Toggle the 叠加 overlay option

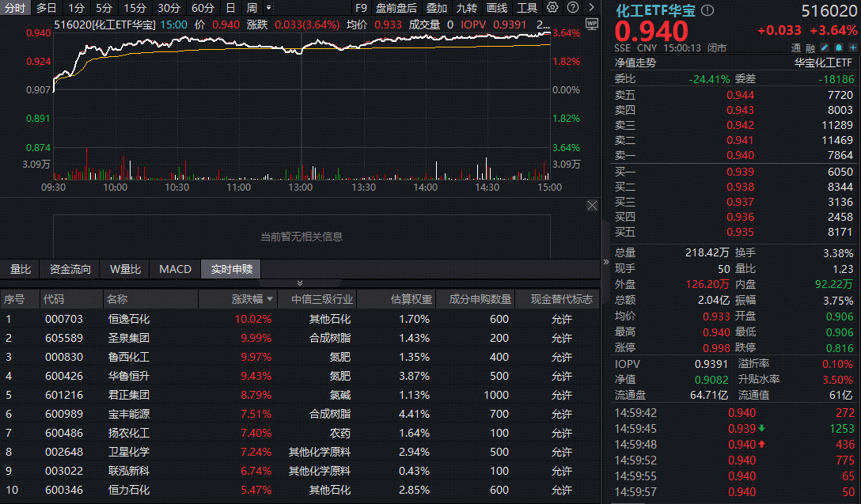tap(436, 8)
